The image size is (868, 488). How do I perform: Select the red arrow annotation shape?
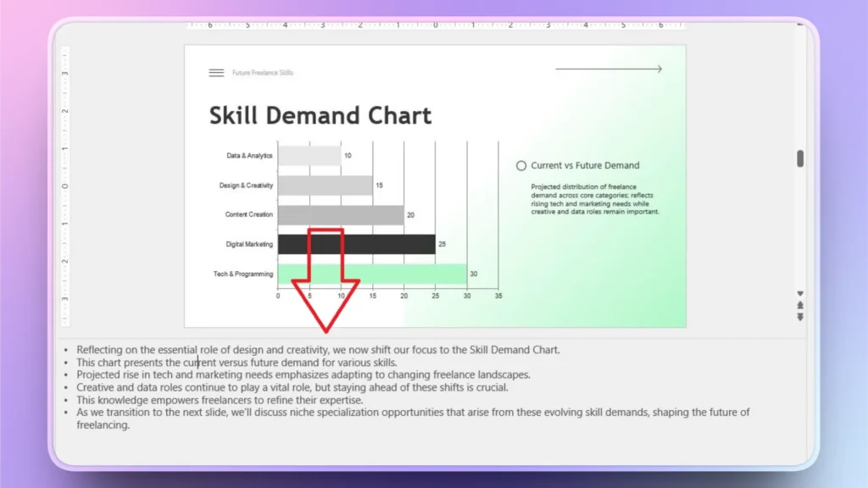(x=326, y=280)
